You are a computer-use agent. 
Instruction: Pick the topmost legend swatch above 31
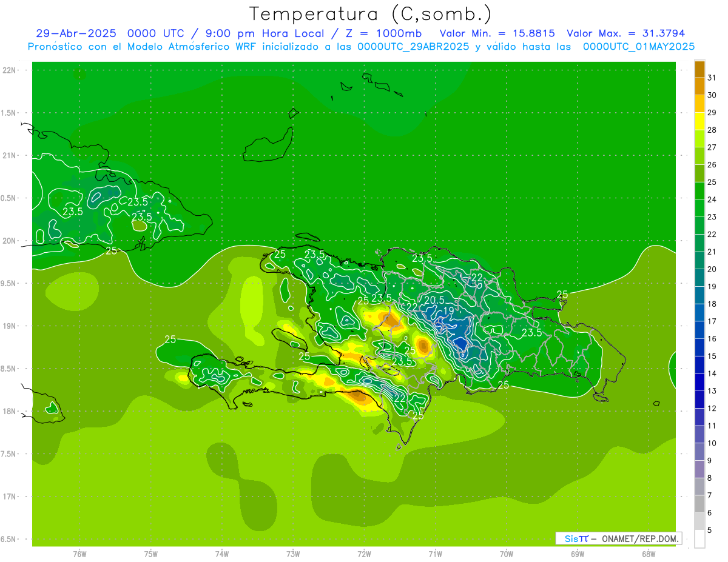tap(699, 69)
